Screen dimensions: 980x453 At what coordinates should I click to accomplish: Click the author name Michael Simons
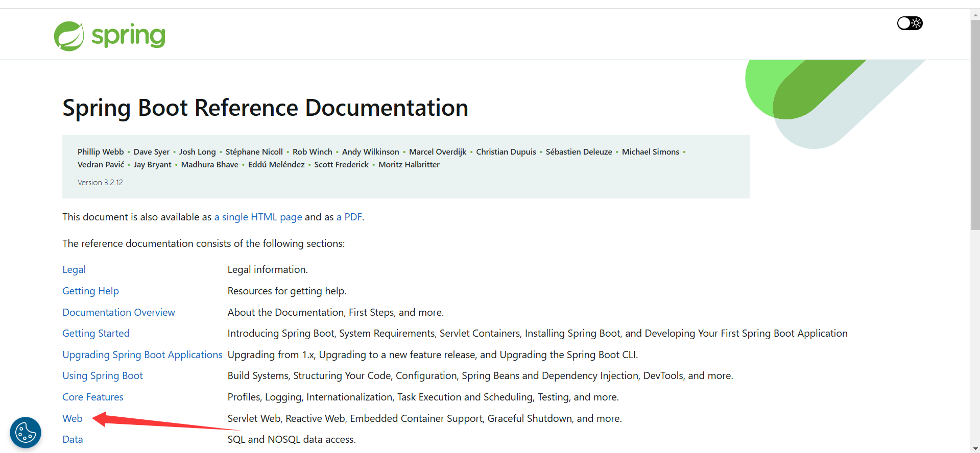(x=651, y=152)
